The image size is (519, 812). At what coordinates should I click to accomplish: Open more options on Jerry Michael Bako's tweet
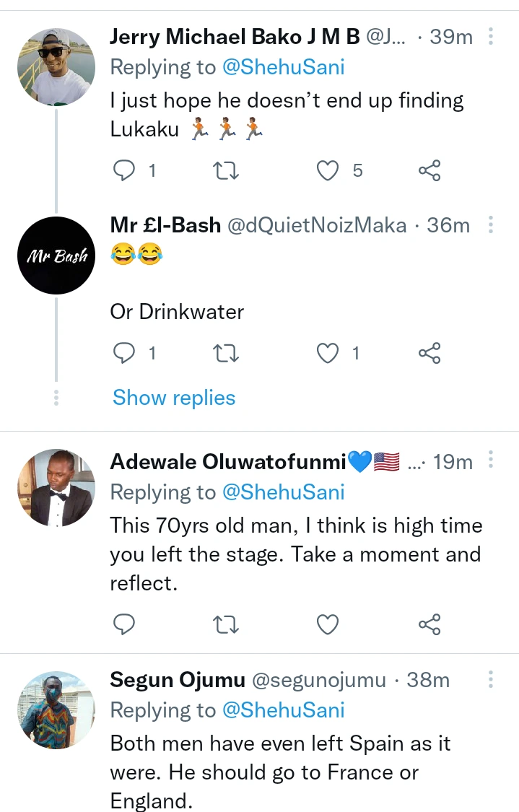coord(491,37)
